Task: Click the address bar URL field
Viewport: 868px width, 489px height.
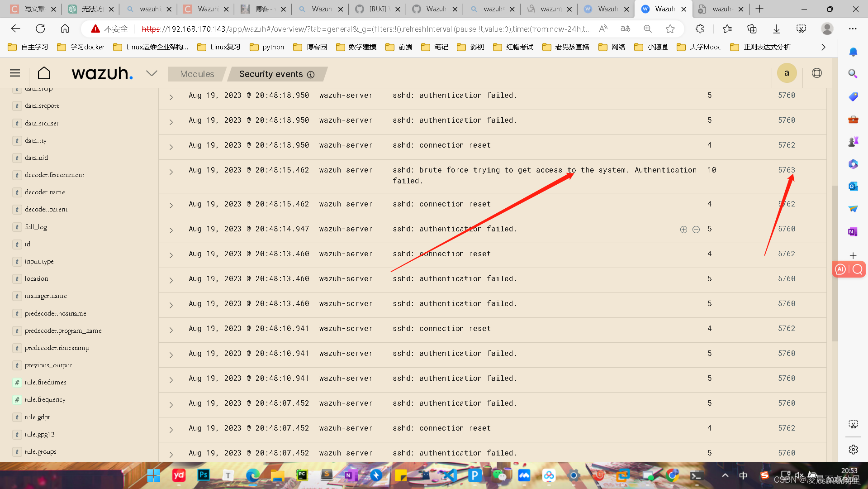Action: coord(365,29)
